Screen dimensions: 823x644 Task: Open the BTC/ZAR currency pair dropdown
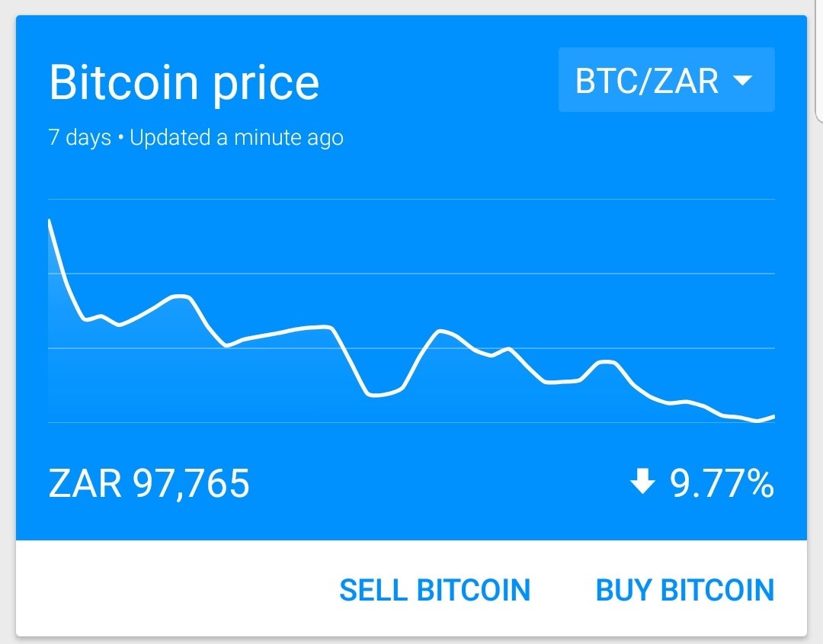click(665, 80)
